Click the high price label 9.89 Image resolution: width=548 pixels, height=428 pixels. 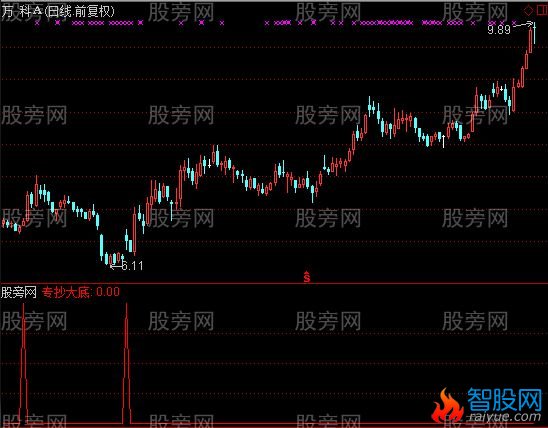point(499,30)
